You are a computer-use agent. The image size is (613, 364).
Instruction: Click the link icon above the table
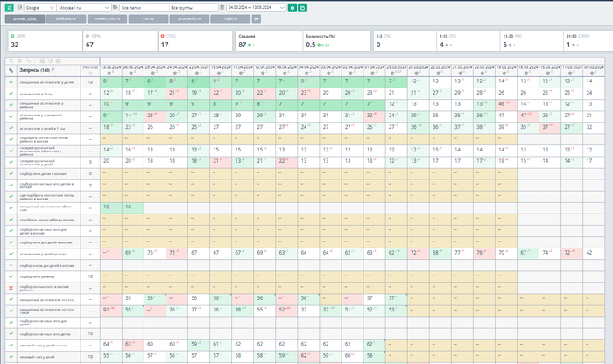(x=28, y=61)
